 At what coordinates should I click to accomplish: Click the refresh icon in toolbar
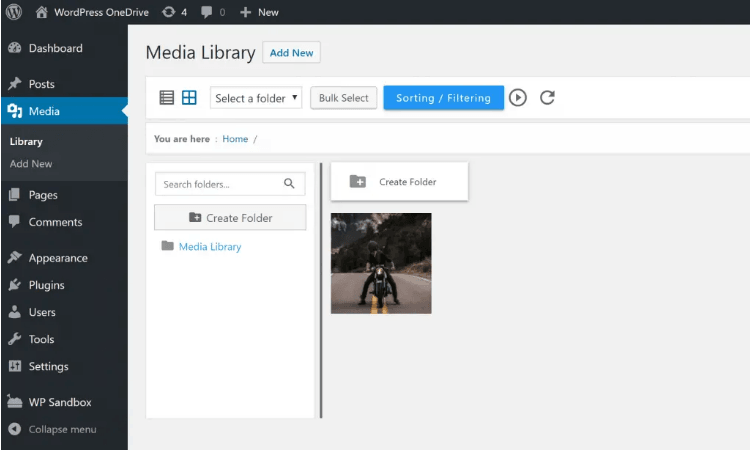547,98
